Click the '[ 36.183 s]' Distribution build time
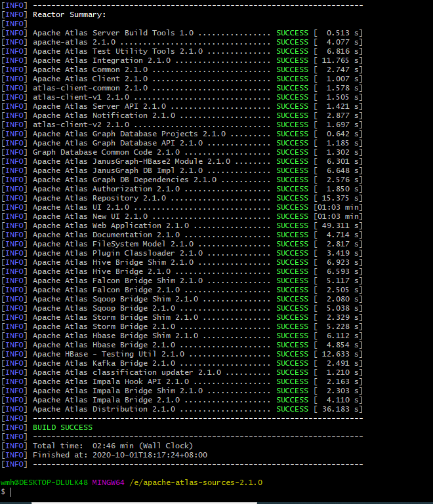433x504 pixels. coord(338,409)
